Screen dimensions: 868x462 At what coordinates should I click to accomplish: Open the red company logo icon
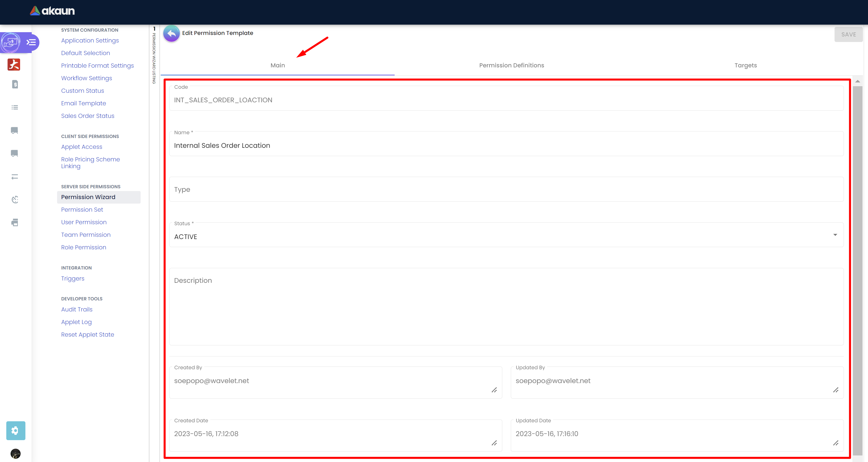14,64
